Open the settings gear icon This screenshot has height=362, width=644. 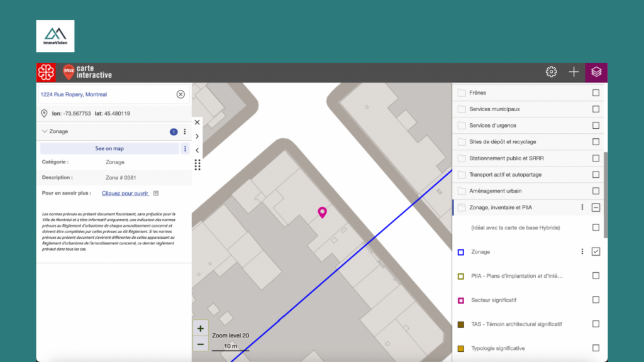pyautogui.click(x=551, y=72)
